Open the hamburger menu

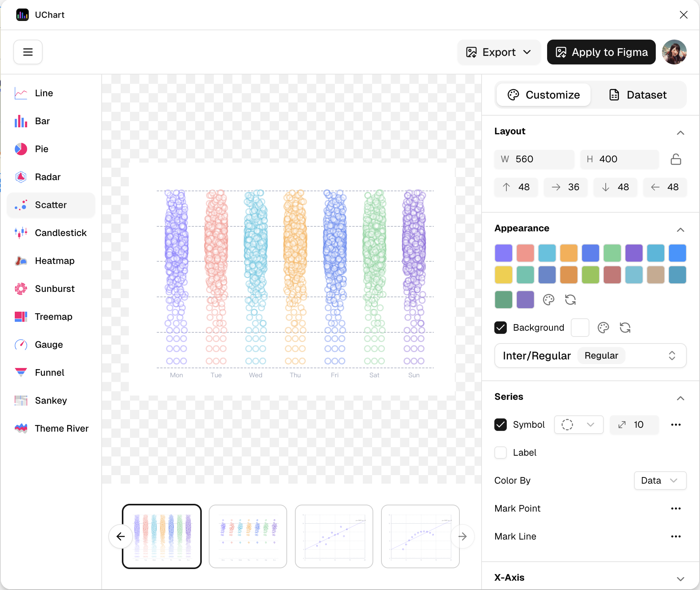(28, 52)
